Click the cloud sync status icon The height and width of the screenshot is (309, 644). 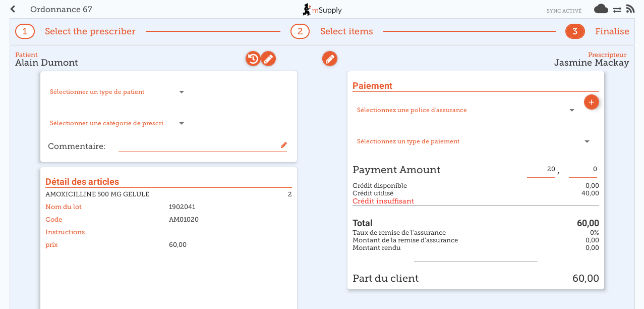click(601, 9)
